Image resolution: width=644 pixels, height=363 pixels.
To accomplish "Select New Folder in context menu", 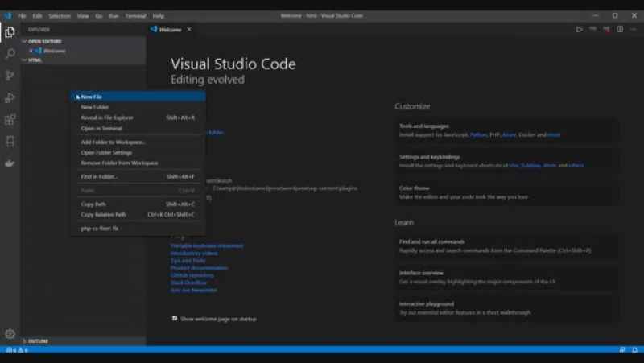I will click(138, 107).
